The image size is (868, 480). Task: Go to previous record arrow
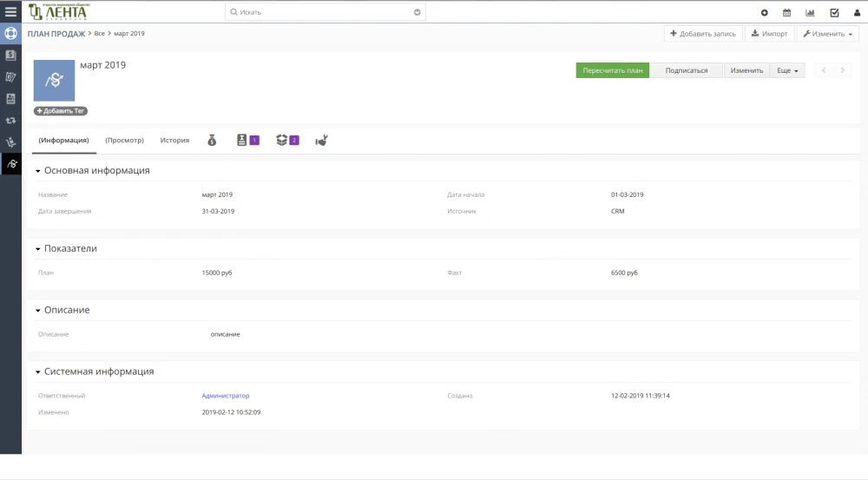tap(824, 70)
